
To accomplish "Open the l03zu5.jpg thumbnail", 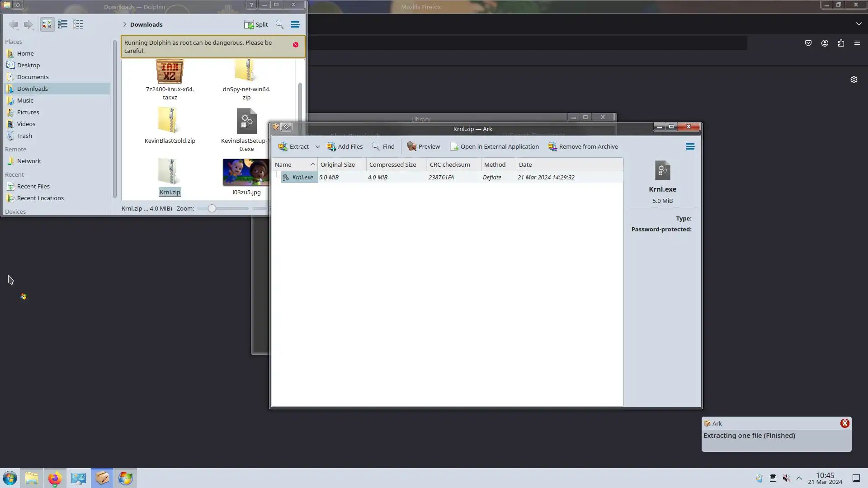I will (x=245, y=173).
